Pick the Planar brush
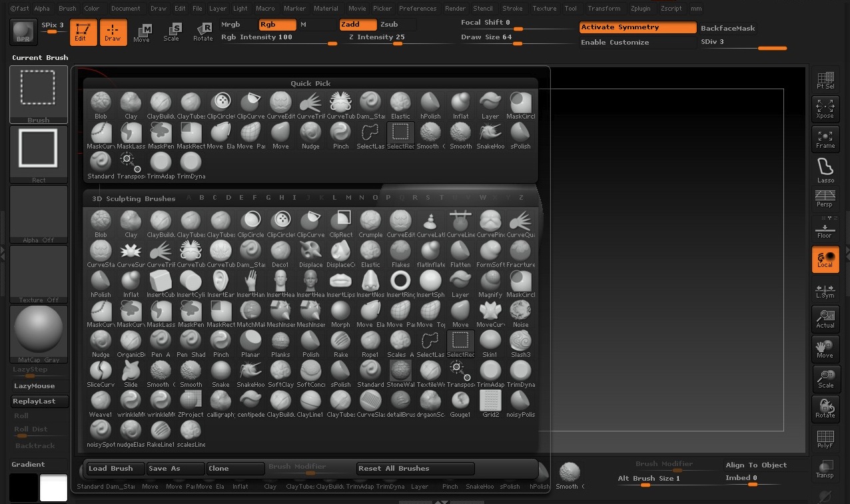850x504 pixels. click(x=250, y=344)
